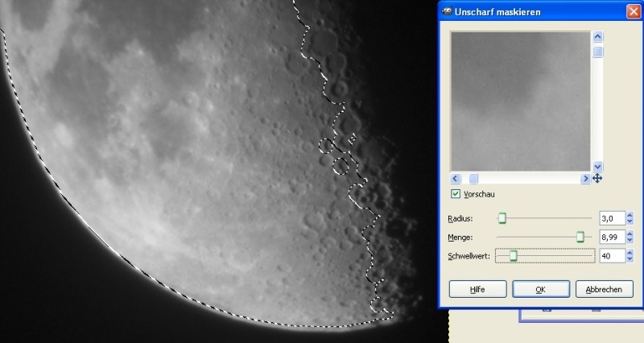Click the preview navigation cross icon
This screenshot has height=343, width=644.
click(x=597, y=178)
